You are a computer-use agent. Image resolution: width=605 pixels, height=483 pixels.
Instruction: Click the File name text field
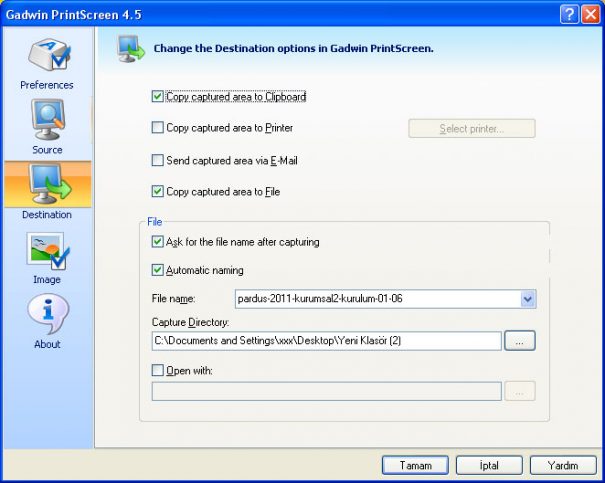[x=378, y=299]
